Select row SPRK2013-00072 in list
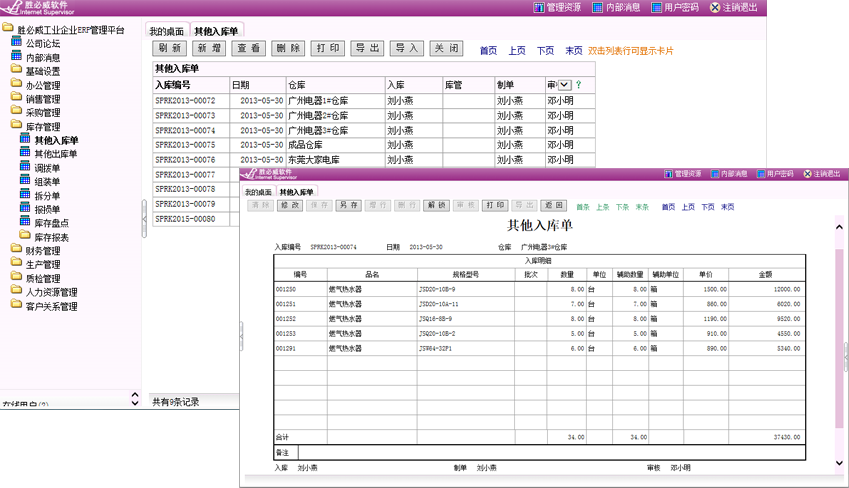 click(374, 101)
